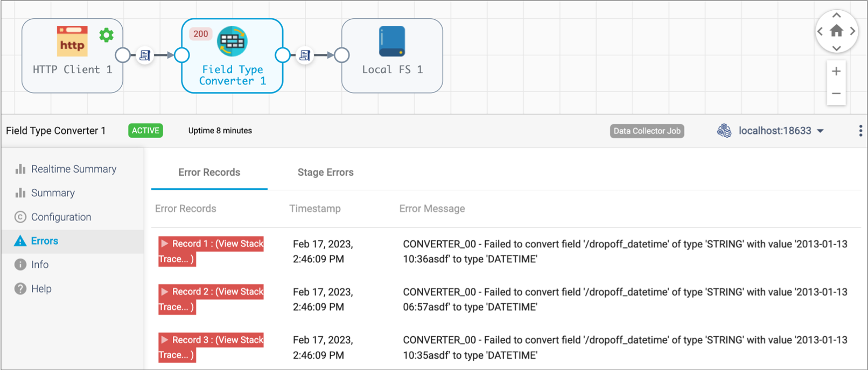This screenshot has height=370, width=868.
Task: Click record stream icon before Local FS
Action: tap(305, 55)
